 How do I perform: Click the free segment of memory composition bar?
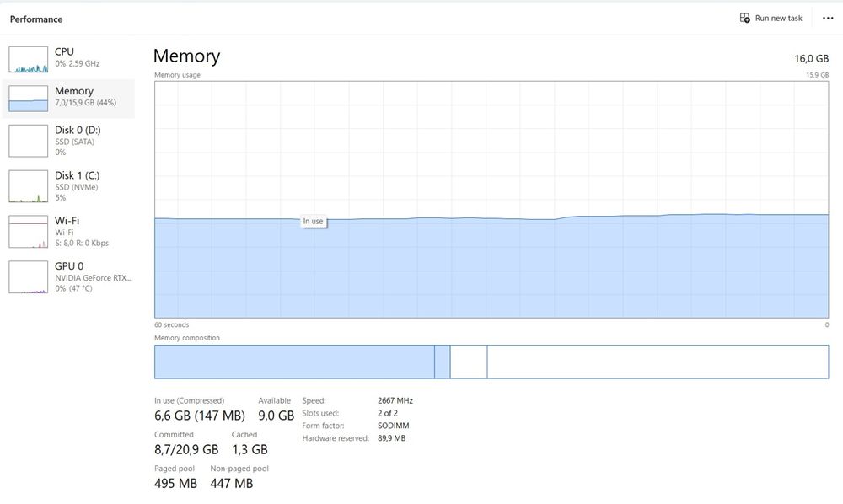pyautogui.click(x=658, y=362)
